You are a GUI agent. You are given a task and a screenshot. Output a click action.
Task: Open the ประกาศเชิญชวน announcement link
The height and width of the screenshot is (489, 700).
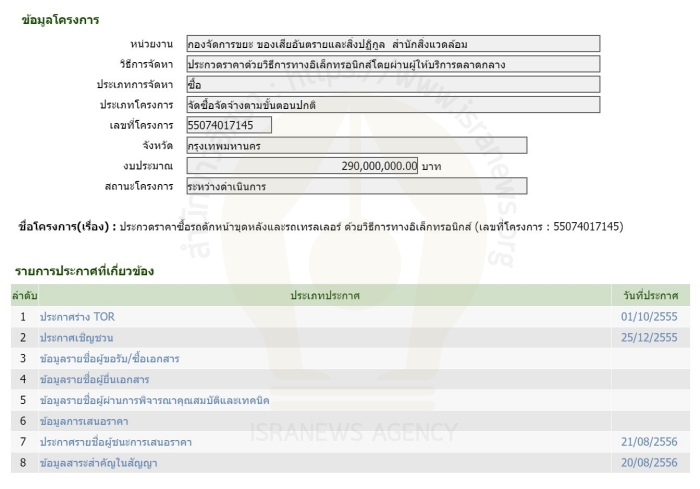click(76, 338)
